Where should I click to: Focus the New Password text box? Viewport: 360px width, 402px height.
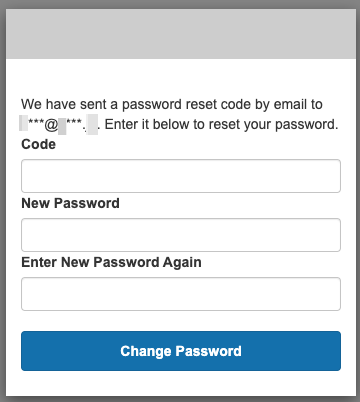(x=181, y=235)
